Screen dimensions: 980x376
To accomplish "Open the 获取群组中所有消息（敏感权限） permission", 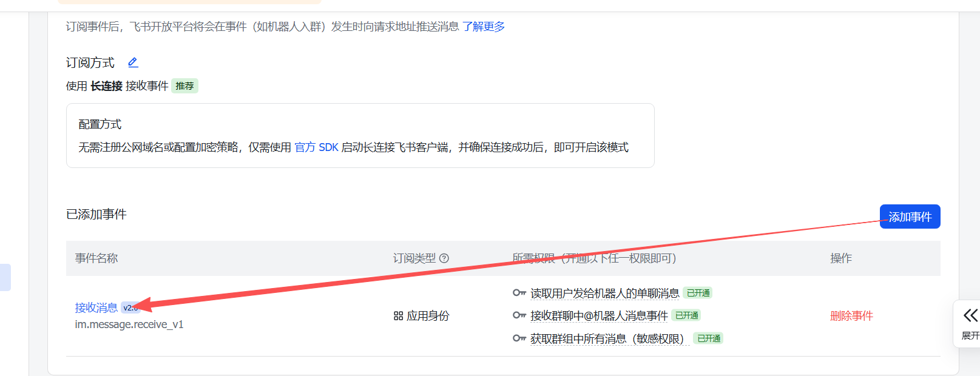I will 609,339.
